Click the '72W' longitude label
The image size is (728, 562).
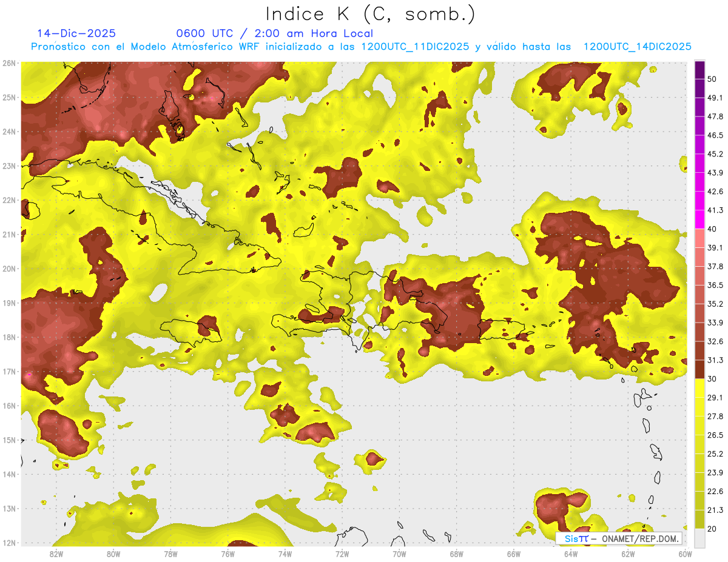click(x=342, y=554)
